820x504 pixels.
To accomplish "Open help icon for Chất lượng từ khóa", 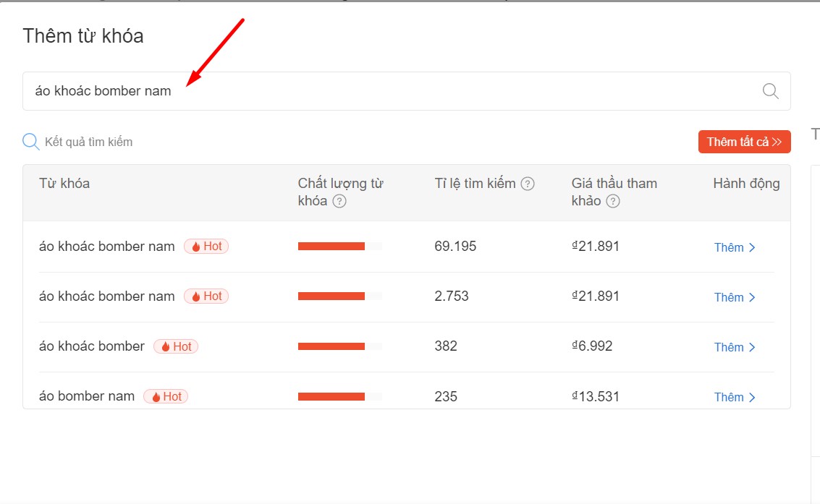I will [x=339, y=201].
